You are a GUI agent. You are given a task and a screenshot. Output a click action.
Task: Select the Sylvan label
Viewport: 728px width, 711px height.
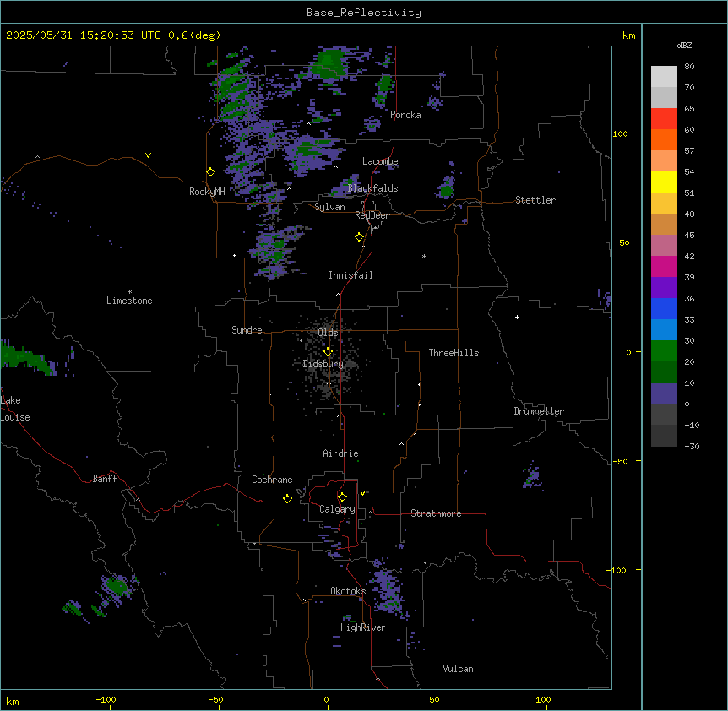(x=329, y=207)
